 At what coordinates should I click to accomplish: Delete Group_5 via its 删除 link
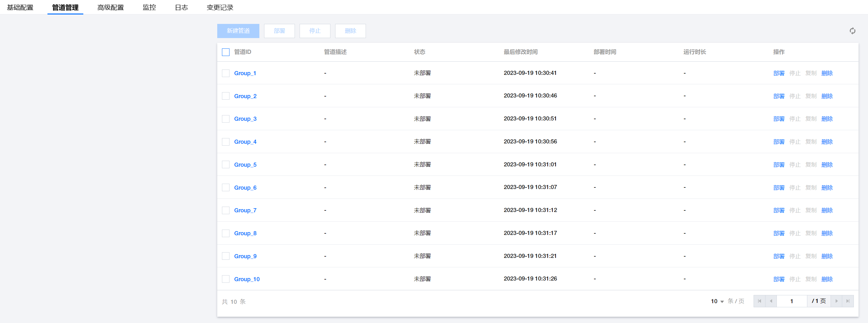[x=827, y=164]
